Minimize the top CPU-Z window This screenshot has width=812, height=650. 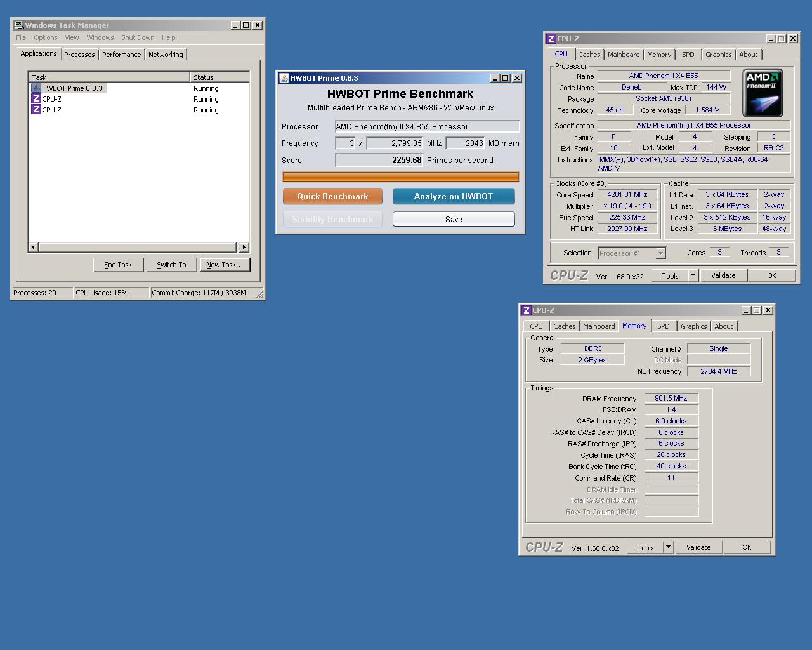point(770,39)
